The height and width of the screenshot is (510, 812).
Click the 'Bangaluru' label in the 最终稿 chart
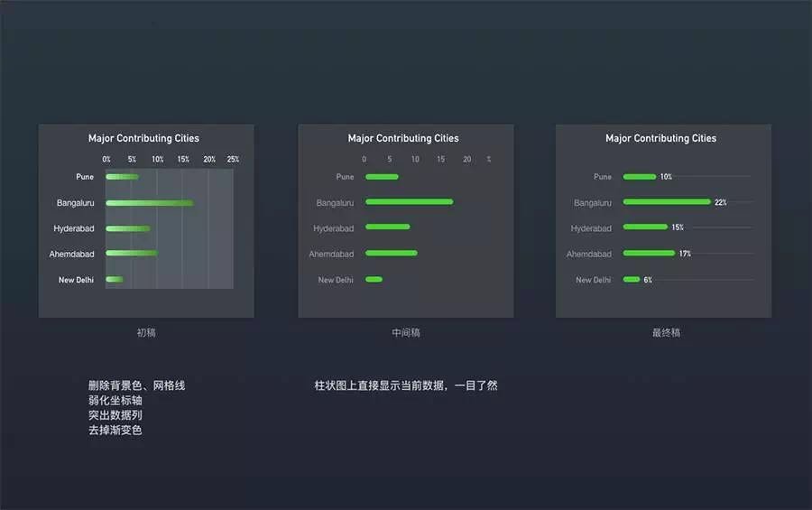pos(593,203)
